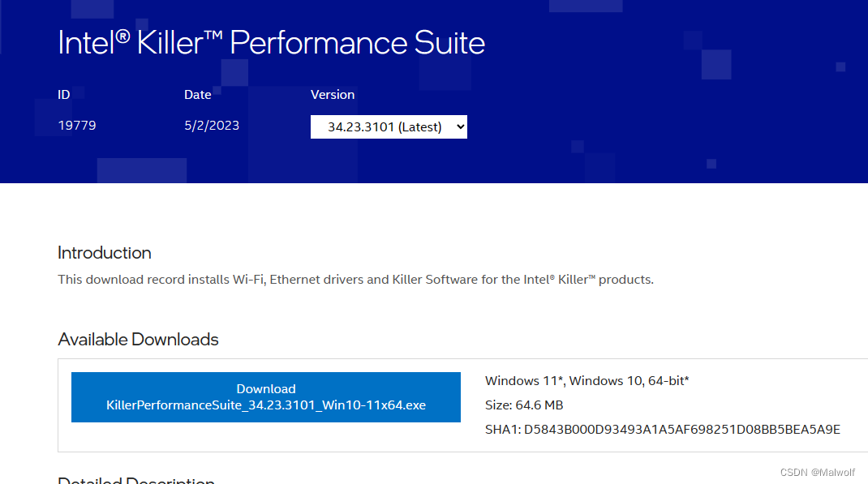Click the Date label
The width and height of the screenshot is (868, 484).
pos(198,95)
